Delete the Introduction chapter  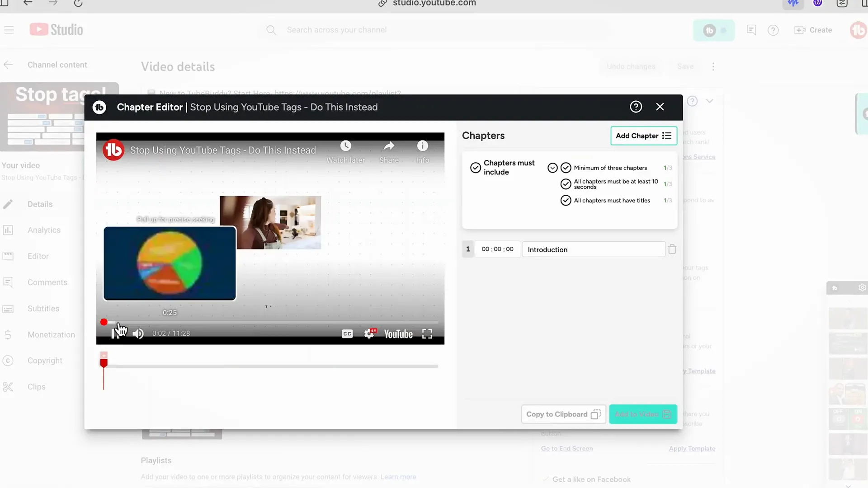pos(672,249)
